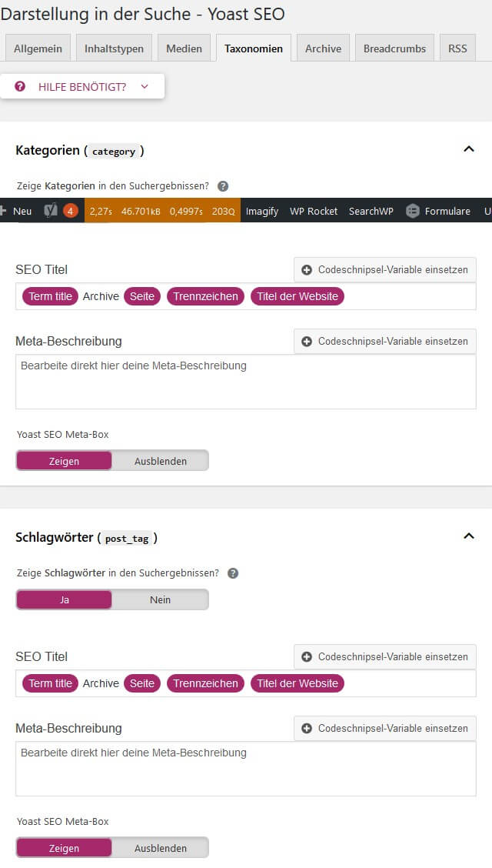Open help for showing Kategorien in results
492x868 pixels.
223,186
